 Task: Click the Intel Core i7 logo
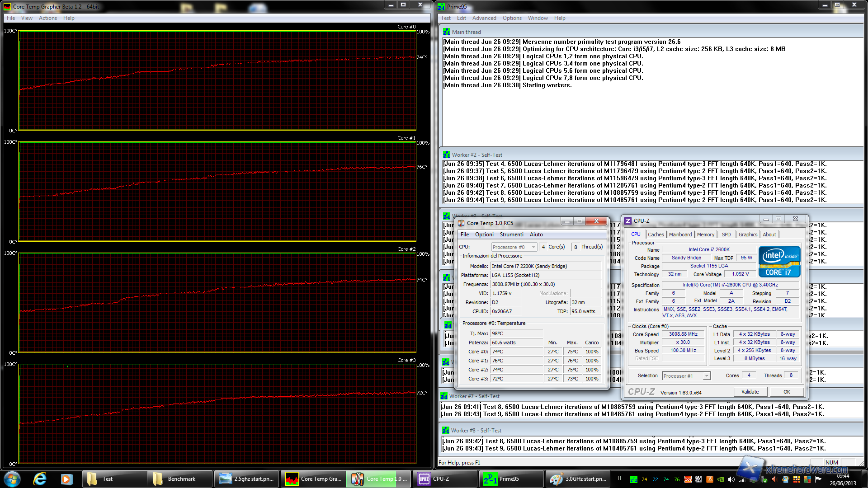pos(779,262)
